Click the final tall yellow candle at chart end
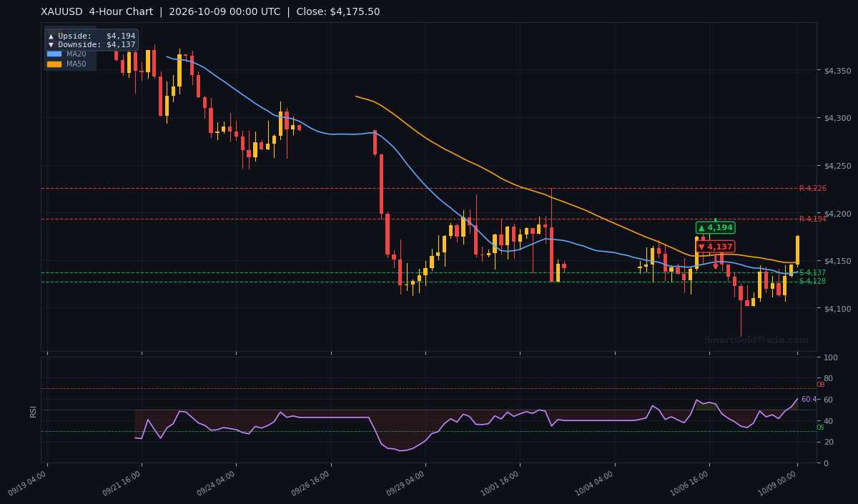 point(797,250)
